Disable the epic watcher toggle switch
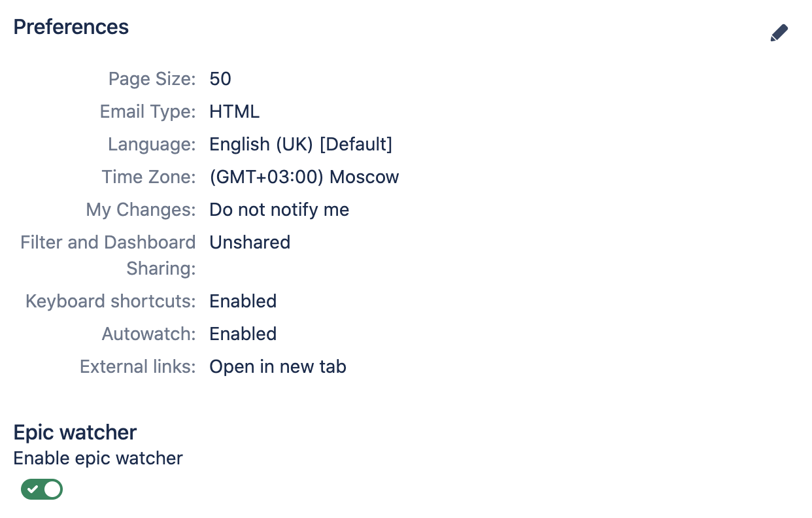Viewport: 812px width, 518px height. pos(42,489)
